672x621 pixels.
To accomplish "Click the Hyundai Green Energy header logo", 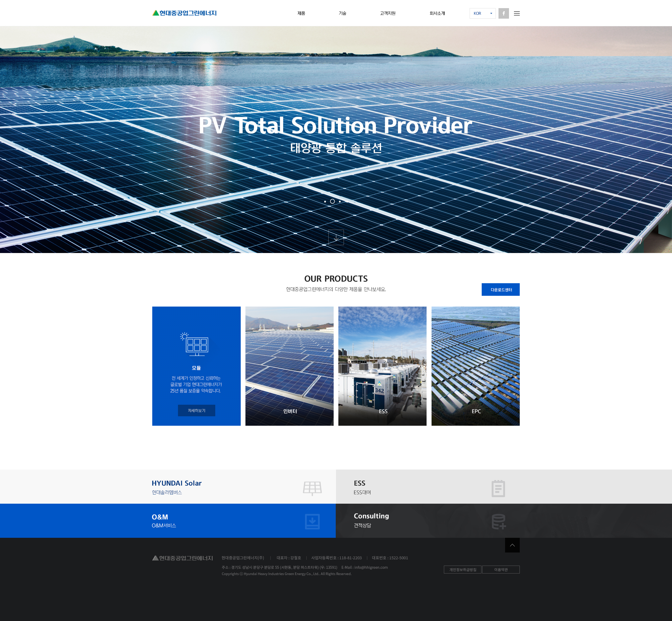I will [185, 13].
